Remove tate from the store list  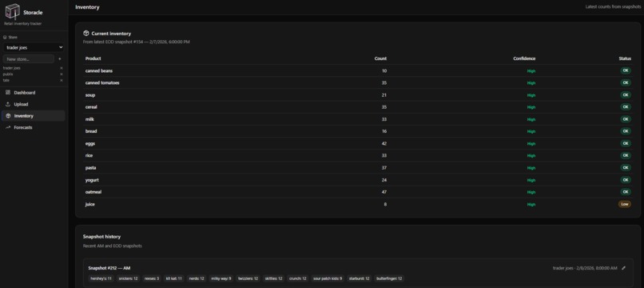pos(62,80)
